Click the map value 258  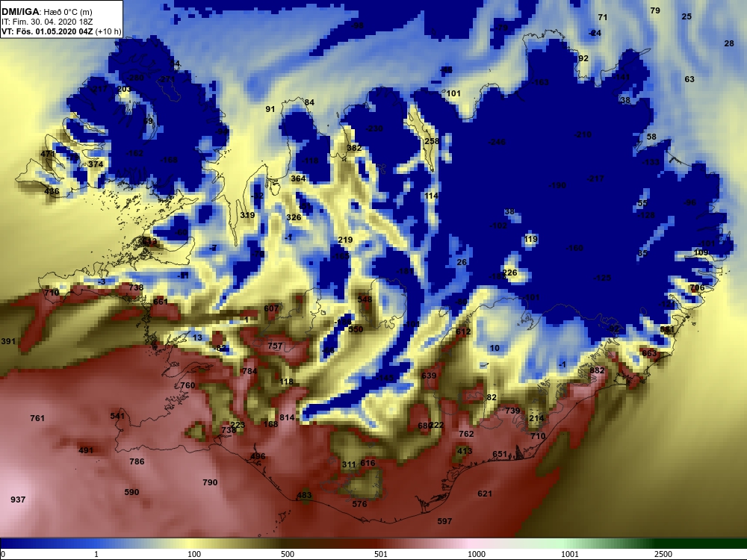[432, 141]
